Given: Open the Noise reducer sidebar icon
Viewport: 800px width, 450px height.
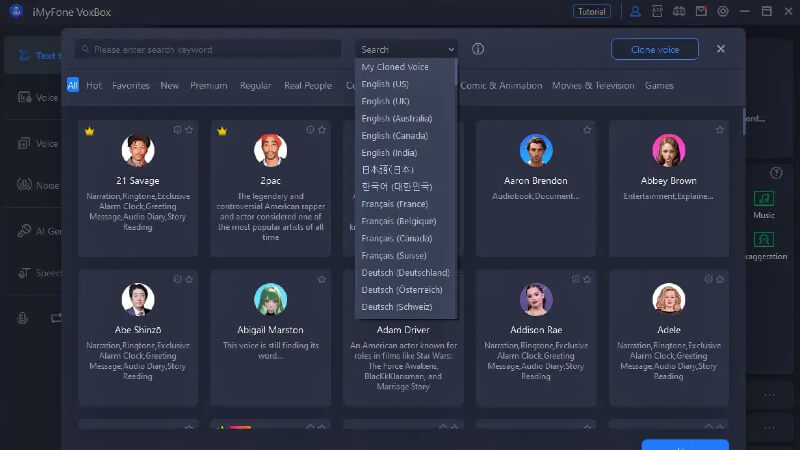Looking at the screenshot, I should [24, 185].
